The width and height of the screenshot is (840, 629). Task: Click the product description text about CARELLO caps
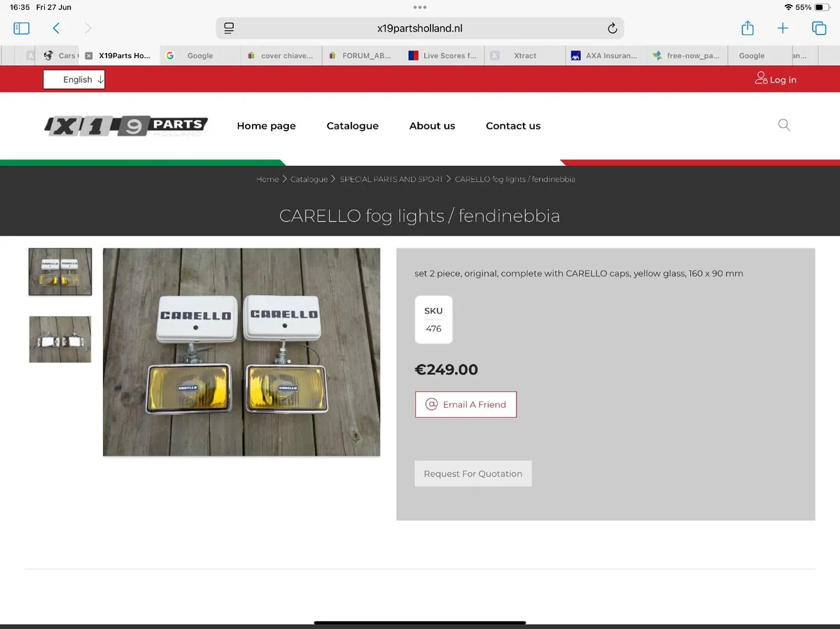coord(579,274)
